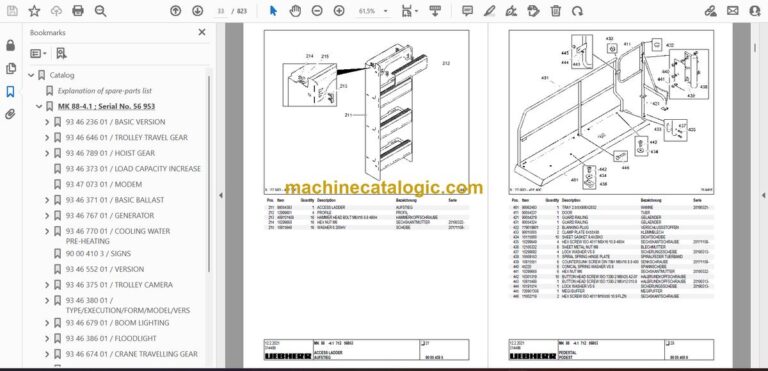Click the access ladder diagram page

click(366, 113)
